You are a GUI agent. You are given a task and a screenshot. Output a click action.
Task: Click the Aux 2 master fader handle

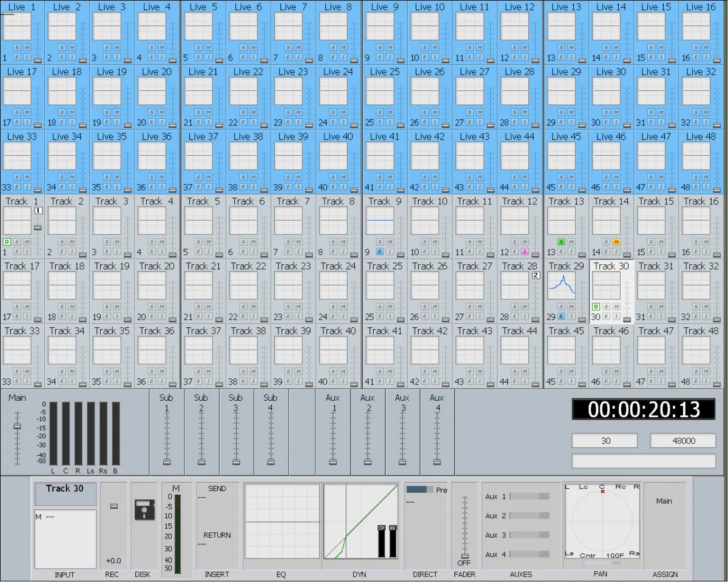click(367, 461)
